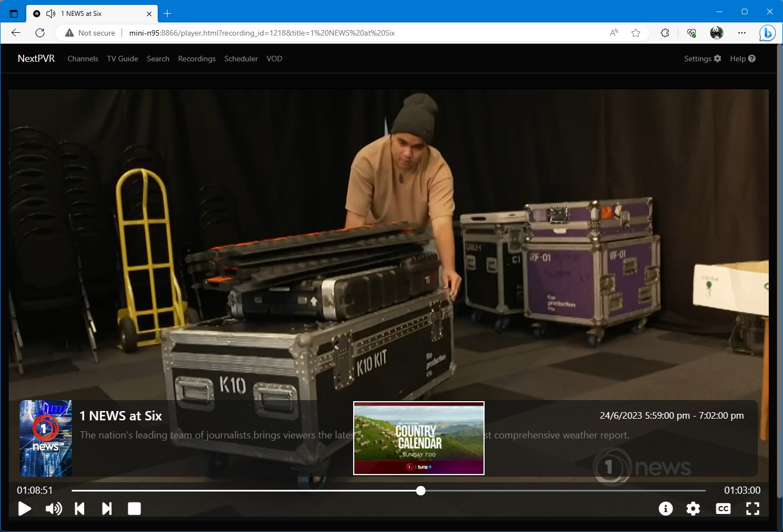Enter fullscreen video mode
The height and width of the screenshot is (532, 783).
(x=753, y=509)
